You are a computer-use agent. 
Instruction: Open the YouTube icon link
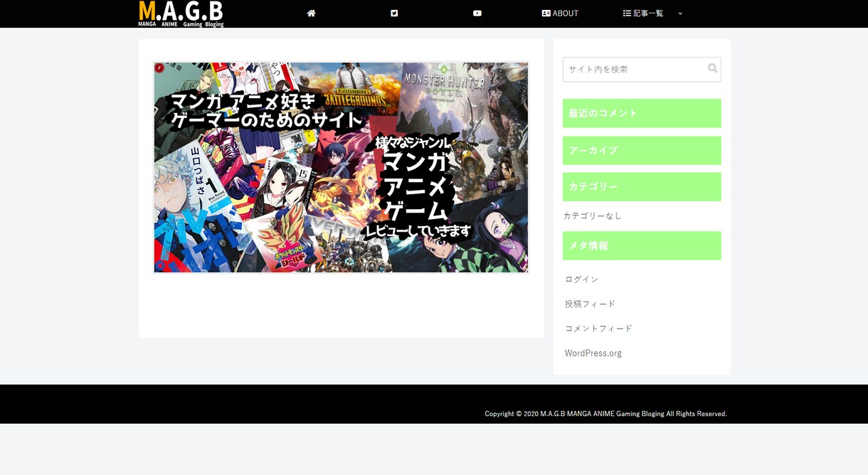[x=477, y=14]
